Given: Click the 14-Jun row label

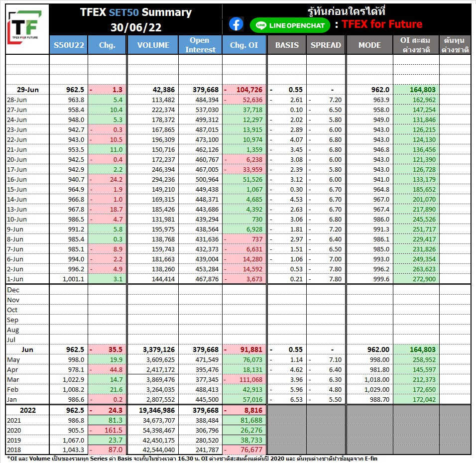Looking at the screenshot, I should pos(17,200).
